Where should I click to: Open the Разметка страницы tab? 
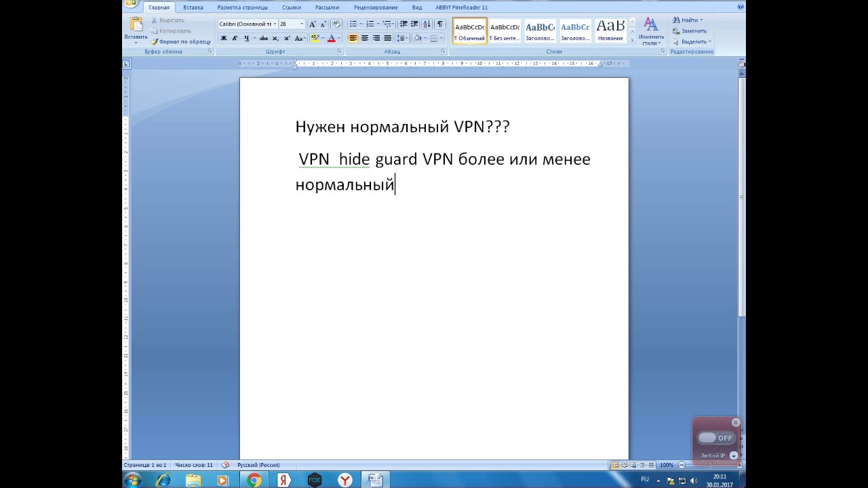tap(242, 7)
